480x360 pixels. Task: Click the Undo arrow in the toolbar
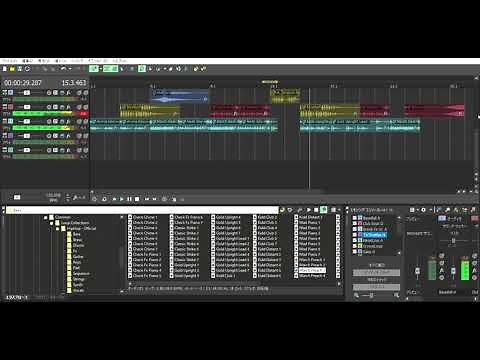[x=63, y=69]
